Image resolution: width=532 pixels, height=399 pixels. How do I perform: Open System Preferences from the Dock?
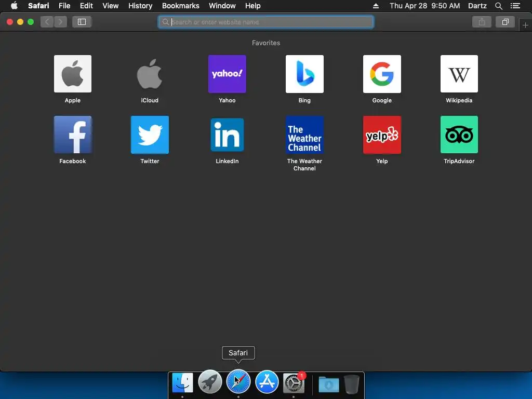pos(294,383)
